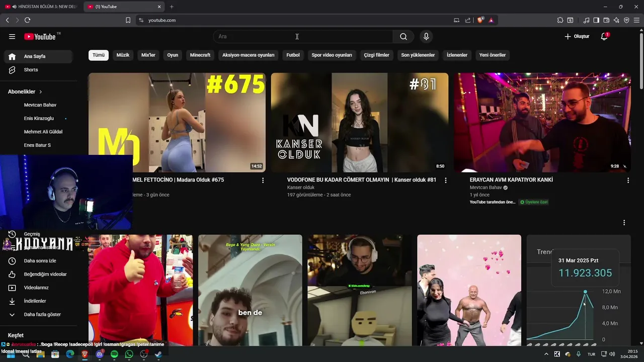The width and height of the screenshot is (644, 362).
Task: Open the Mehmet Ali Güldal subscription
Action: [x=43, y=132]
